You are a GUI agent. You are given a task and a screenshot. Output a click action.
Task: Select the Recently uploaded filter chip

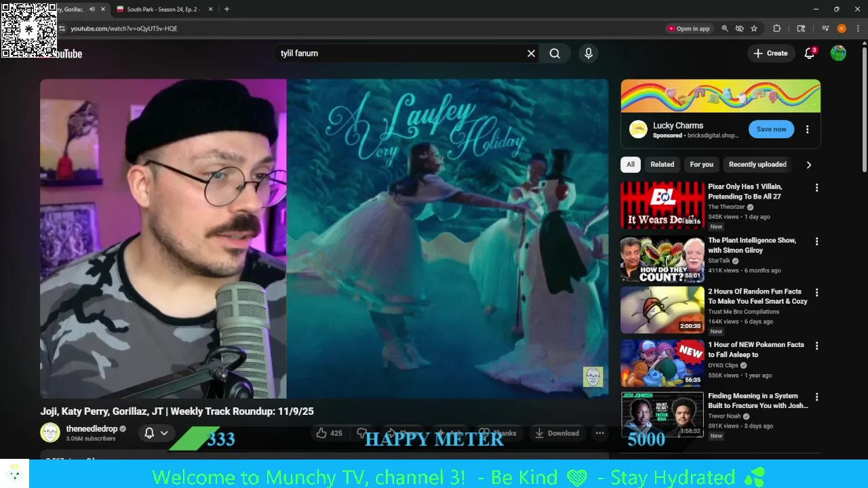coord(757,164)
